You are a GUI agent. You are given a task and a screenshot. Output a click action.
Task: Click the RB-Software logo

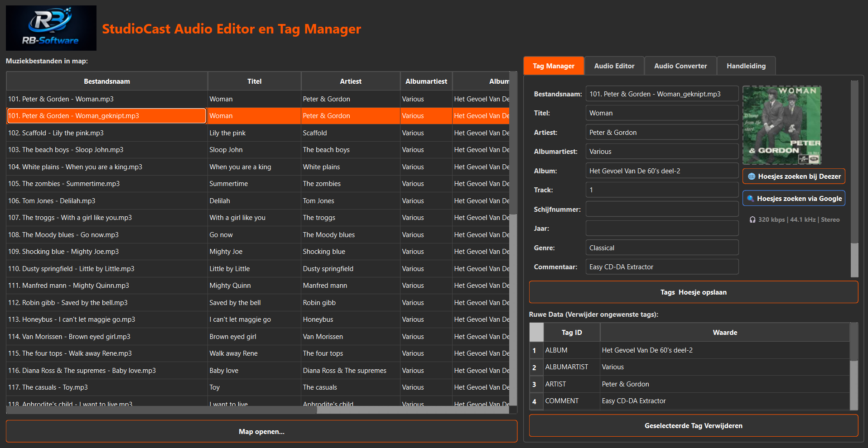coord(51,28)
